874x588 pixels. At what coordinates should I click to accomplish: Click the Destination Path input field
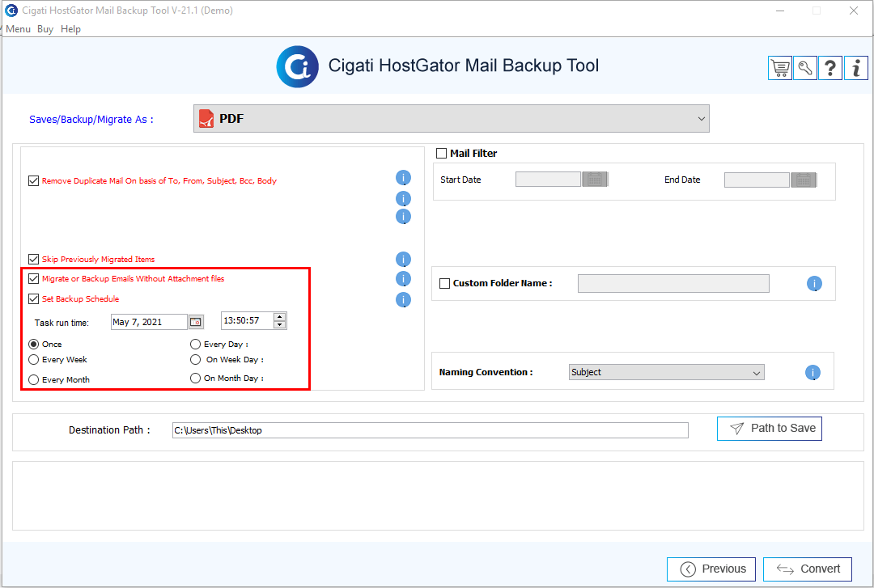tap(431, 430)
